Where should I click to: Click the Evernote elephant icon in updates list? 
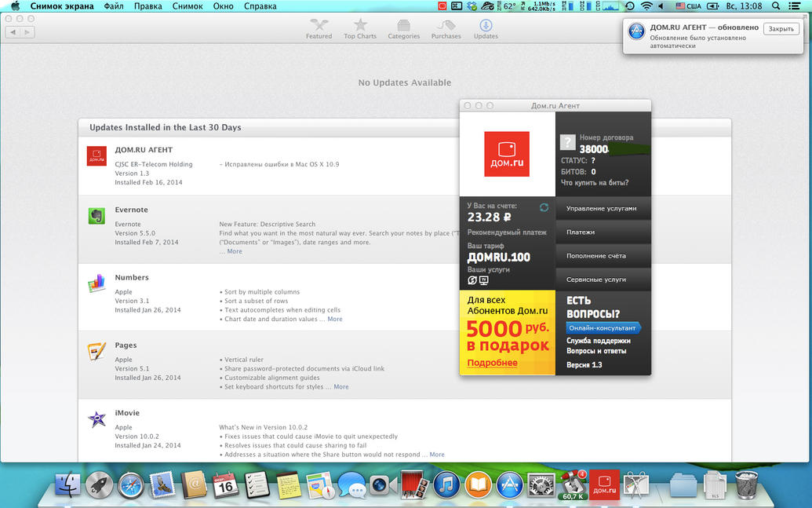click(96, 216)
